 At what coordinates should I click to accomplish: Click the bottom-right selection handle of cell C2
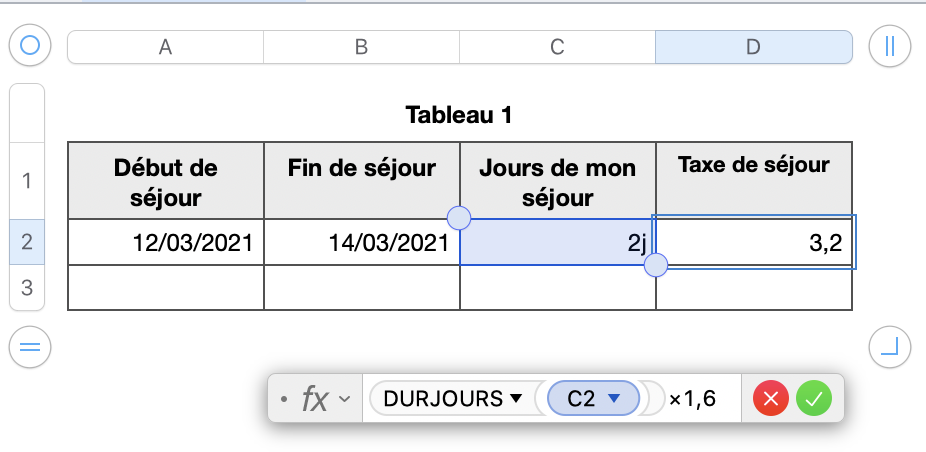pos(656,265)
